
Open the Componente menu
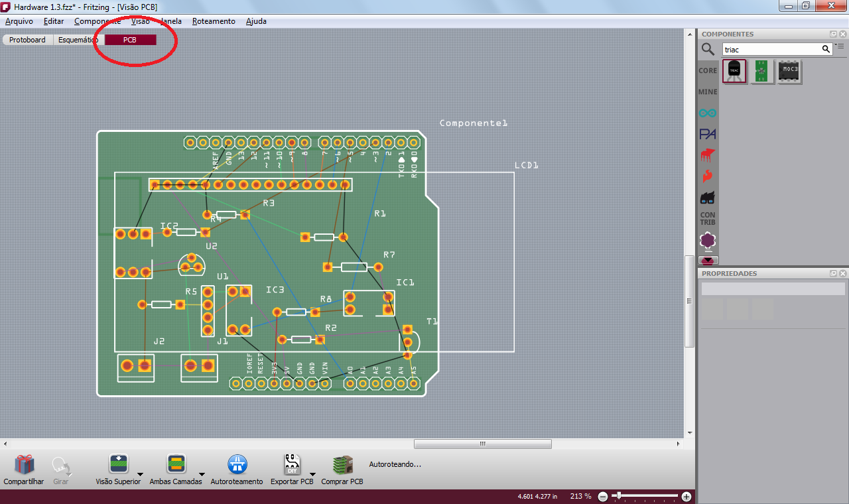(x=98, y=21)
